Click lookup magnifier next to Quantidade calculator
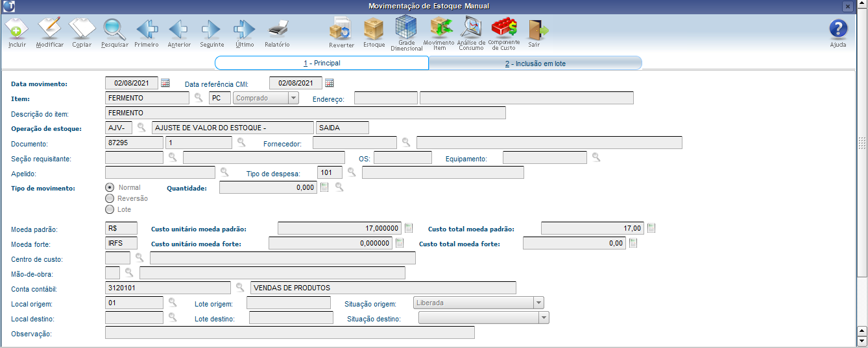 pyautogui.click(x=339, y=187)
